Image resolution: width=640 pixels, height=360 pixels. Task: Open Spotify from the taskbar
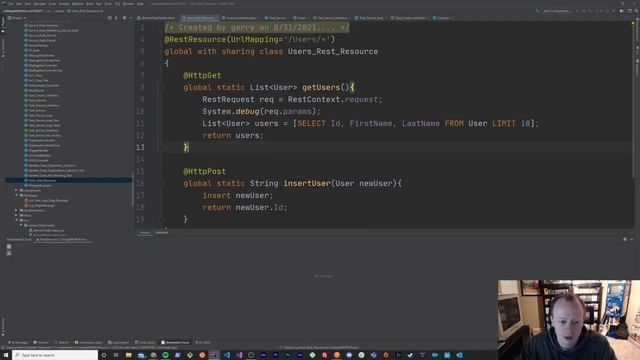165,355
